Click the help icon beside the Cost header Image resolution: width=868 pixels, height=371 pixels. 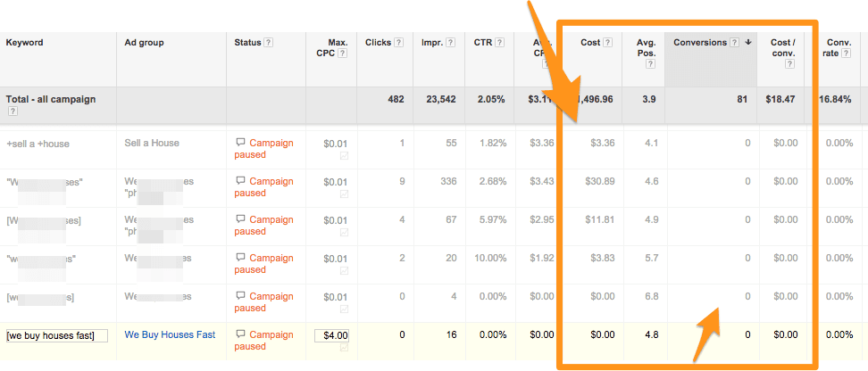(608, 43)
